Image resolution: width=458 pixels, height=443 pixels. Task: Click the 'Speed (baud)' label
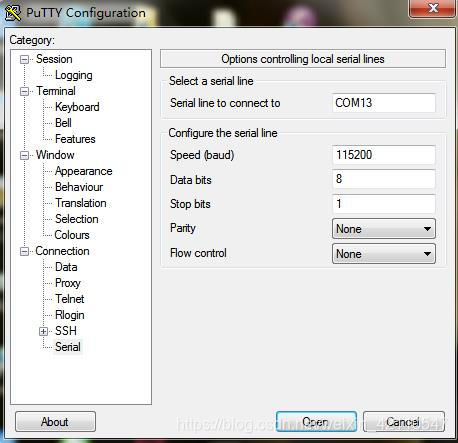point(202,155)
